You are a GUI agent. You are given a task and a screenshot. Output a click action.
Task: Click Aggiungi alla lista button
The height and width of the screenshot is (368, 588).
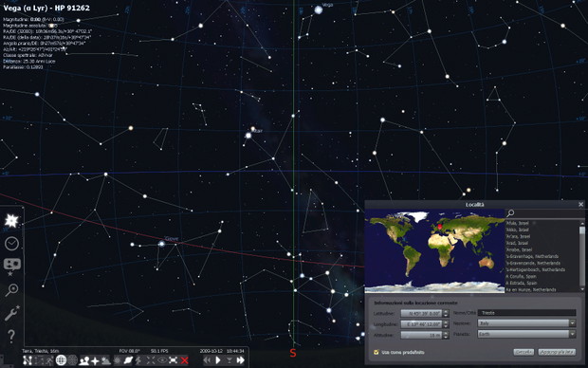557,352
